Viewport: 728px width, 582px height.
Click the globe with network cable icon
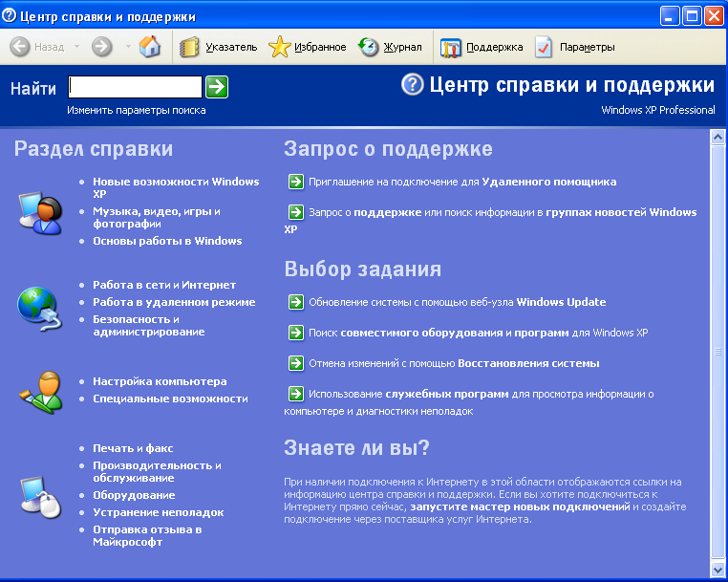(39, 309)
